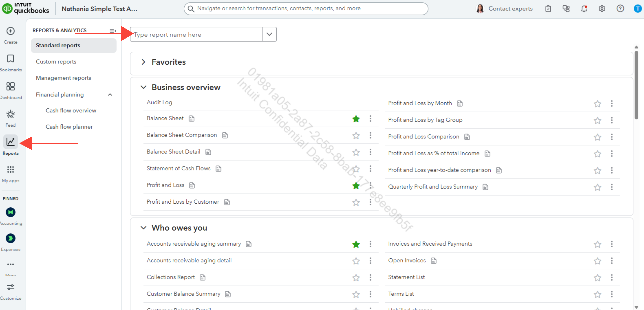Open the pinned Expenses icon

[10, 239]
